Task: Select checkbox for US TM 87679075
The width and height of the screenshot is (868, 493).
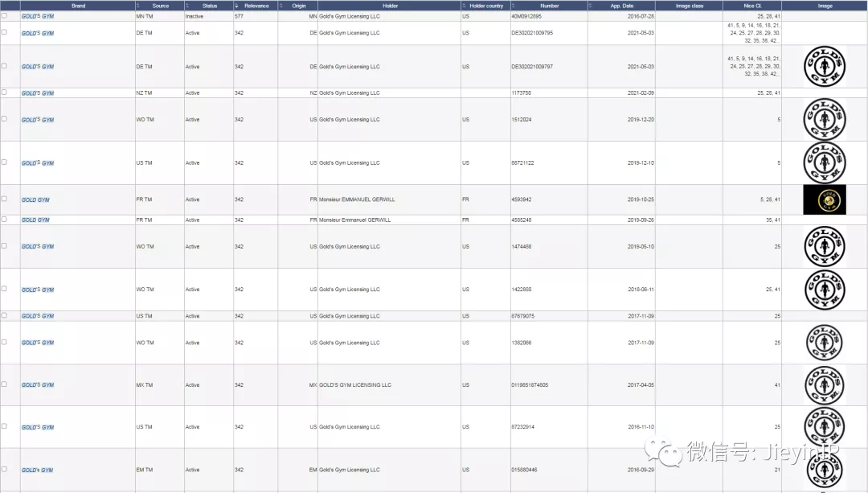Action: [x=5, y=315]
